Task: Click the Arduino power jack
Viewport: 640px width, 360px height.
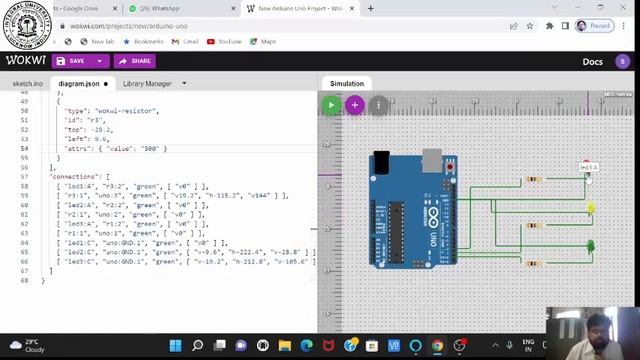Action: [x=382, y=162]
